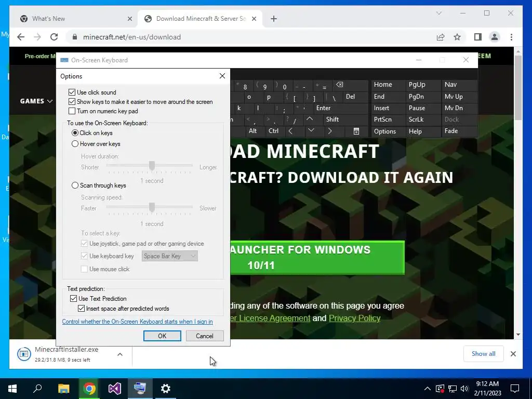Switch to the What's New tab
Viewport: 532px width, 399px height.
pyautogui.click(x=71, y=19)
